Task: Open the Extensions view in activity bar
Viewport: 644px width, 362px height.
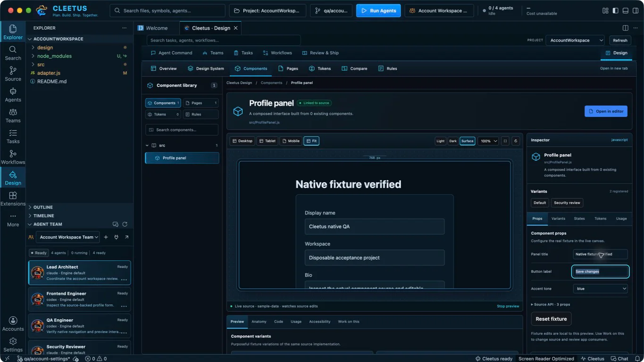Action: [13, 198]
